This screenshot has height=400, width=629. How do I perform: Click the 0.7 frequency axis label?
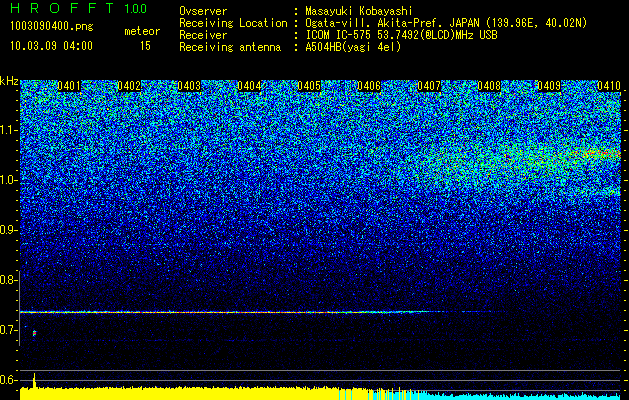[8, 330]
